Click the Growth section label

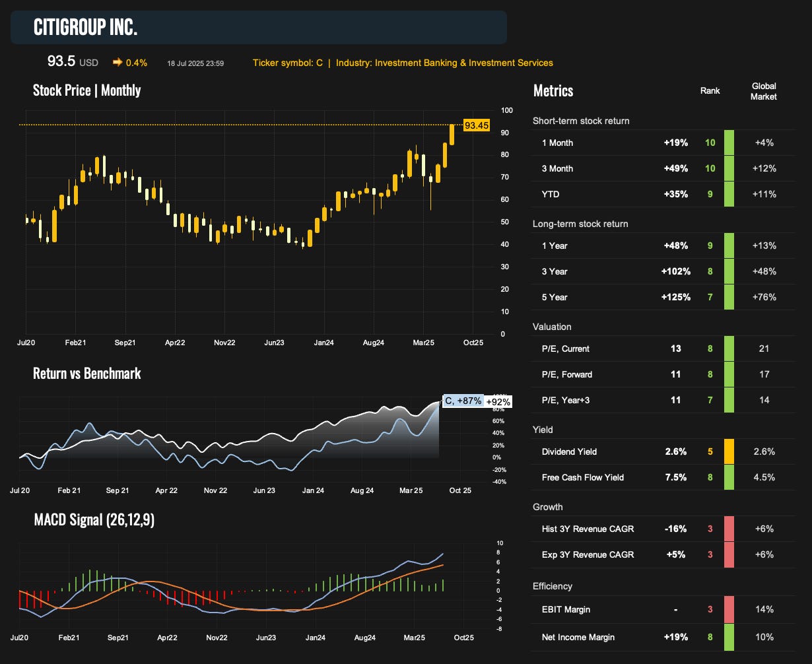pos(548,507)
